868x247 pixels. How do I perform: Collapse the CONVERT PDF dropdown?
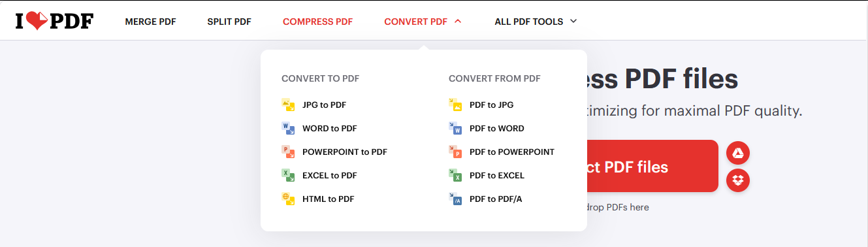[x=423, y=22]
